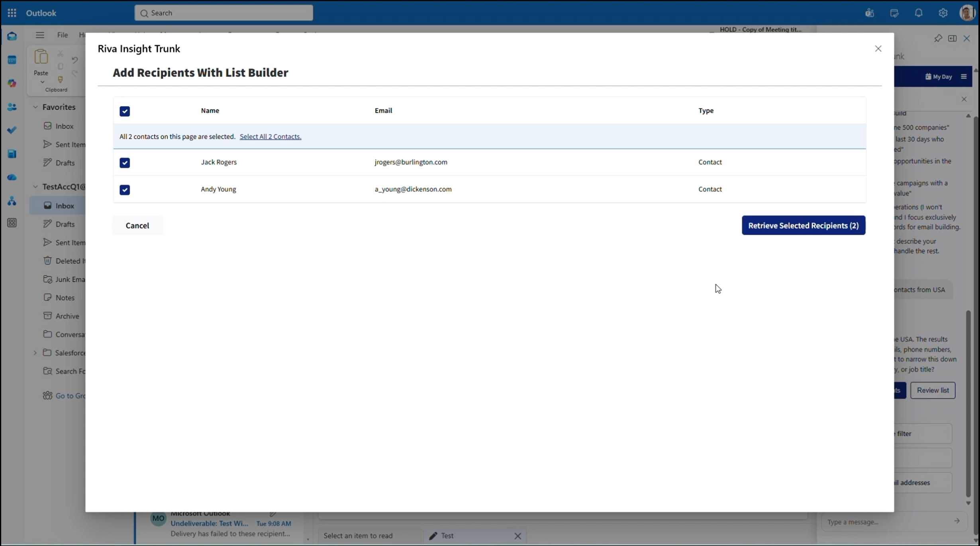980x546 pixels.
Task: Click jrogers@burlington.com email
Action: (411, 162)
